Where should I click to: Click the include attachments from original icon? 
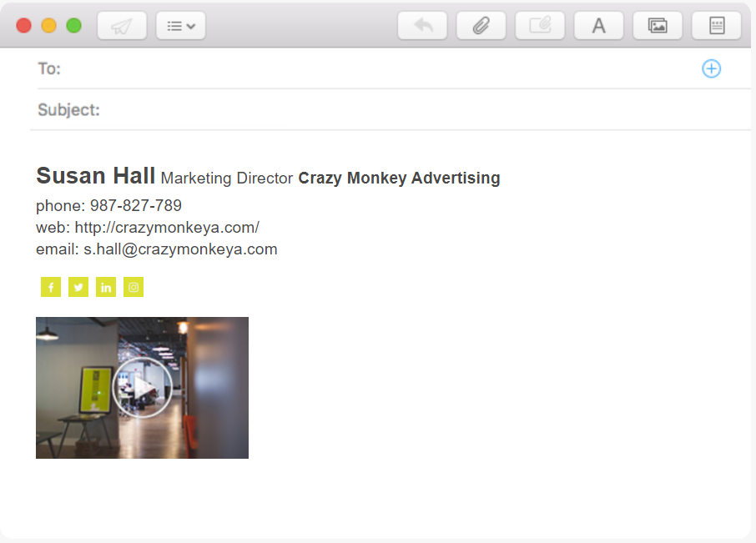[x=540, y=26]
